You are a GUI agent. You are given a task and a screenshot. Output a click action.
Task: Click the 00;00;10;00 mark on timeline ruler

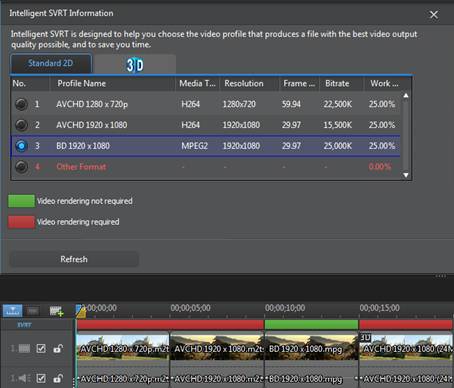point(285,308)
